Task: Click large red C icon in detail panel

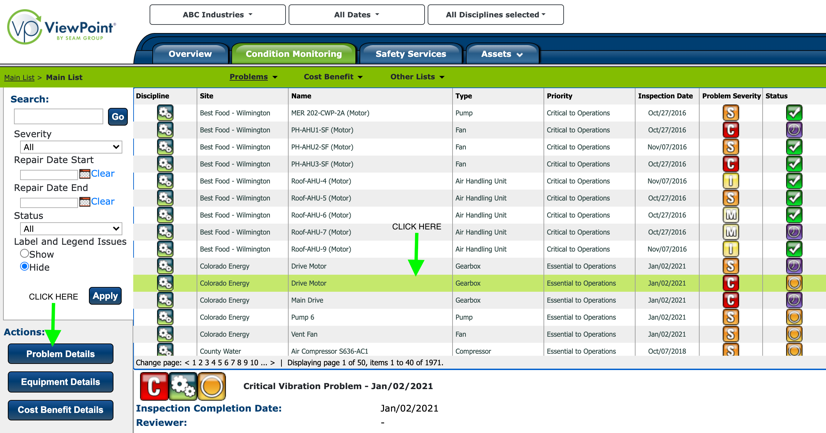Action: click(x=154, y=387)
